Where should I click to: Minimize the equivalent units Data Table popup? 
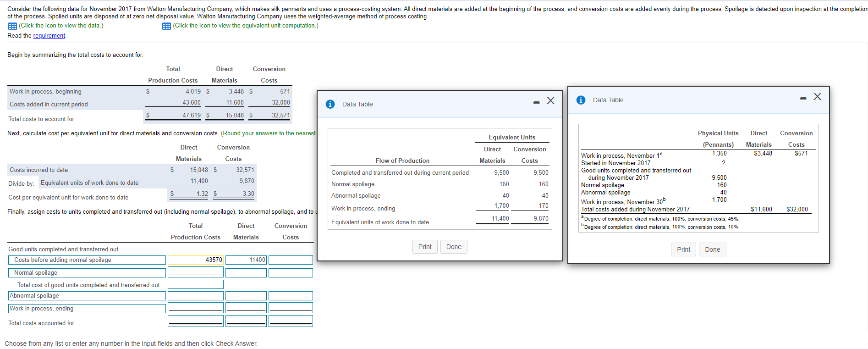pos(536,102)
